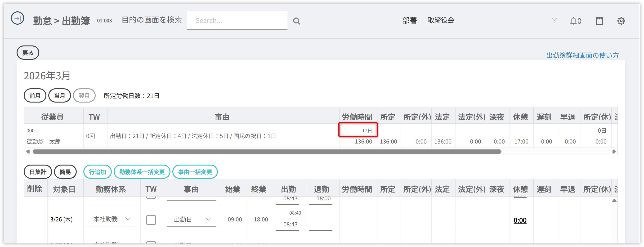644x247 pixels.
Task: Click 行追加 to add a row
Action: pos(97,172)
